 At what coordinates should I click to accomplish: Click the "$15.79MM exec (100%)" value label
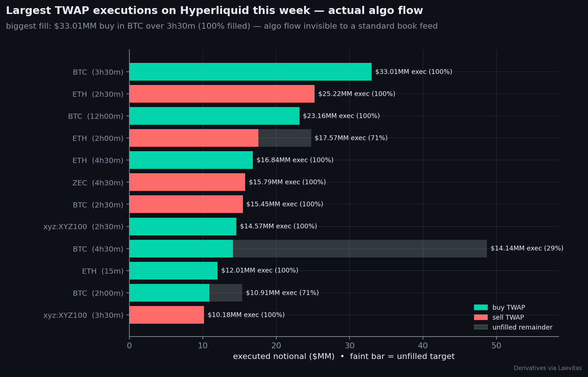pyautogui.click(x=287, y=182)
